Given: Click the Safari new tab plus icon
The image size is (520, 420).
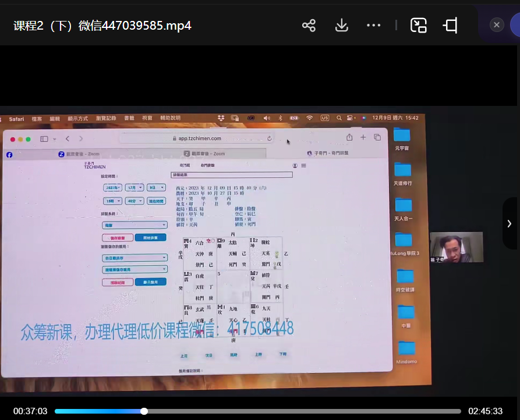Looking at the screenshot, I should [363, 137].
